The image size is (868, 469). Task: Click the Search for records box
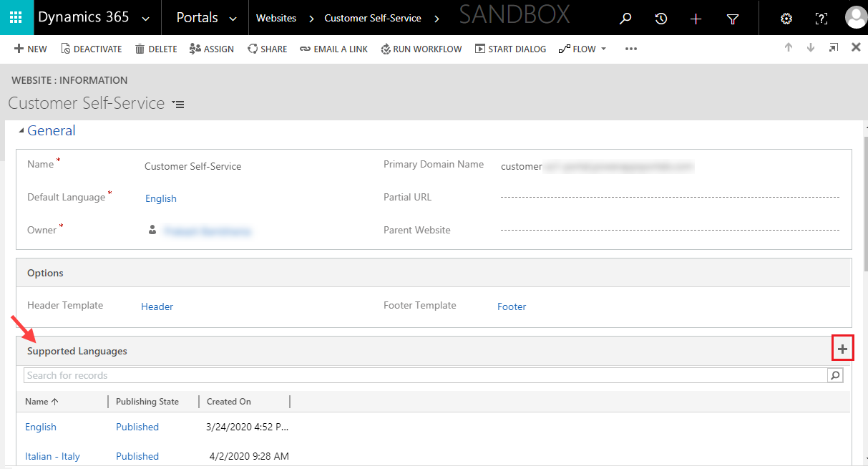[x=425, y=375]
